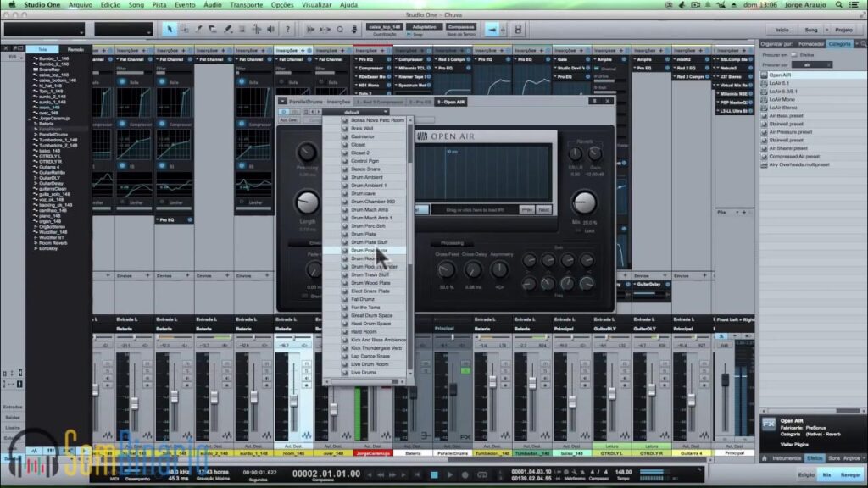This screenshot has width=868, height=488.
Task: Open the plugin window menu arrow beside ParallelDrums
Action: pos(282,102)
